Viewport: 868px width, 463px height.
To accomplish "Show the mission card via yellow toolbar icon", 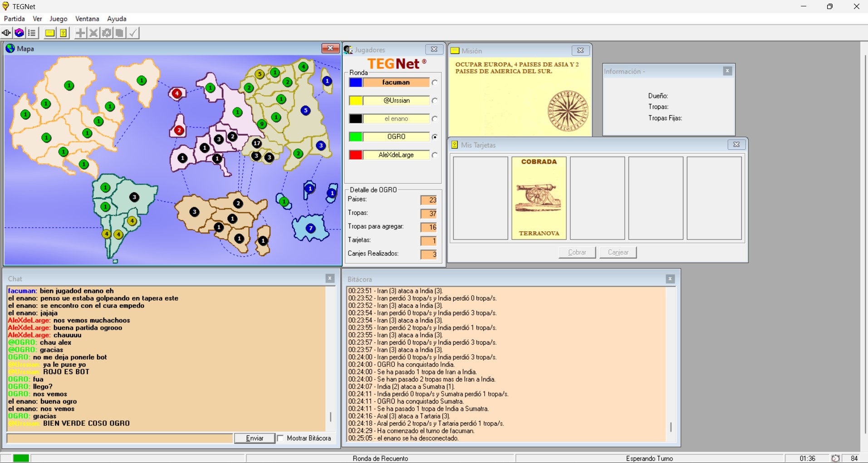I will click(50, 33).
